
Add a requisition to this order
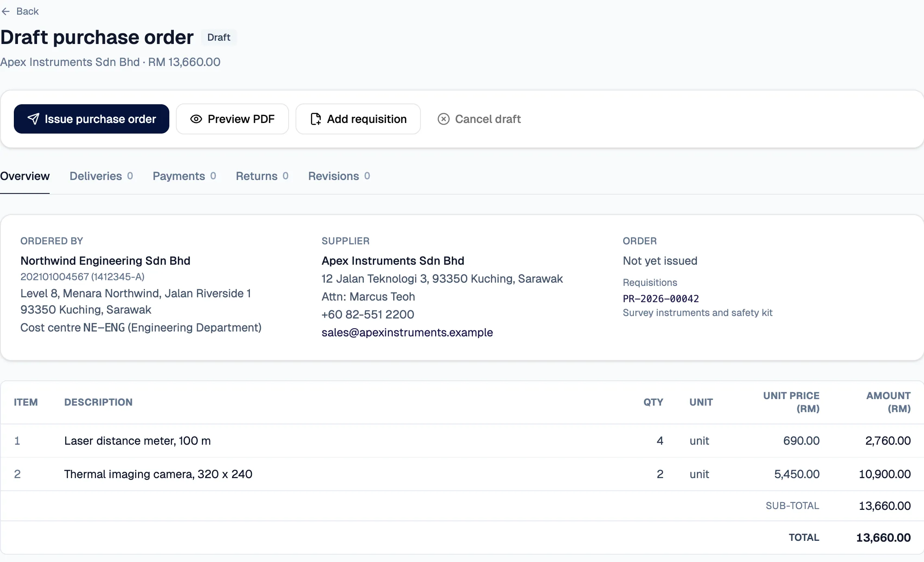(358, 119)
